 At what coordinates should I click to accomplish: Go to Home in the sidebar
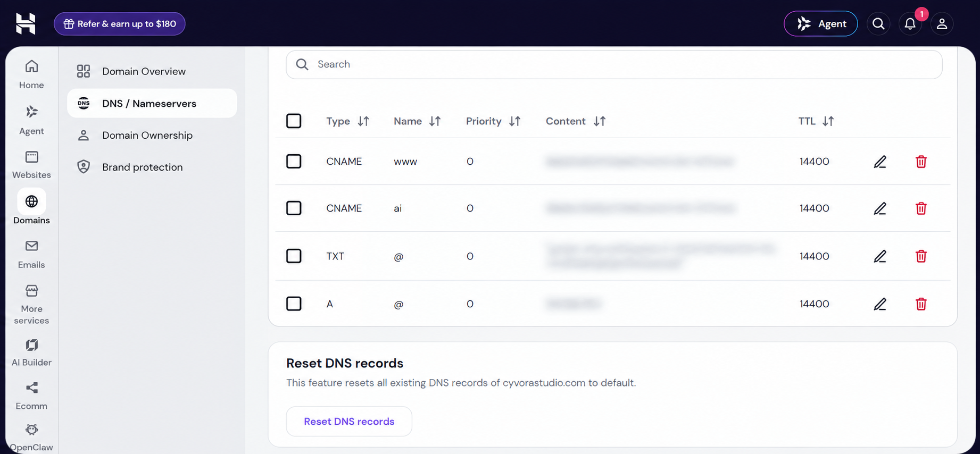31,74
